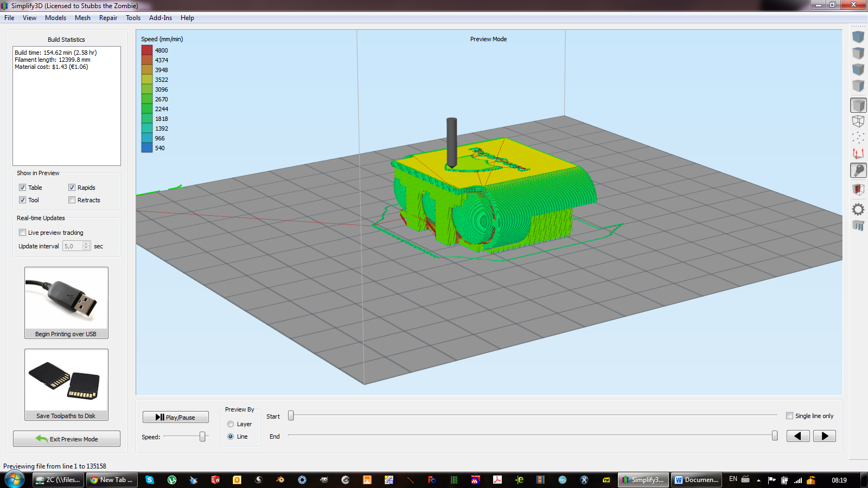Switch to Word Document taskbar button

(697, 480)
